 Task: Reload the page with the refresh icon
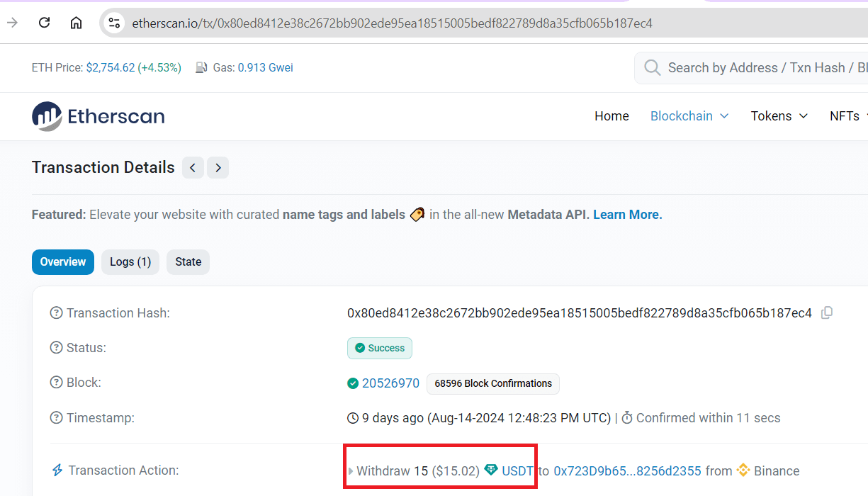(x=44, y=23)
